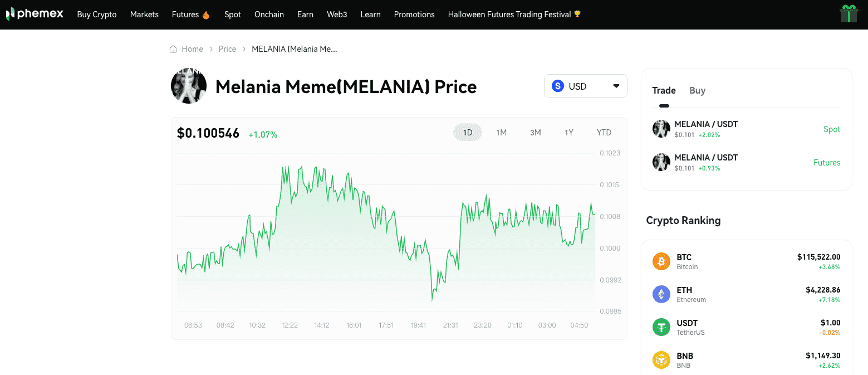Image resolution: width=868 pixels, height=375 pixels.
Task: Click the Spot link for MELANIA/USDT
Action: 831,129
